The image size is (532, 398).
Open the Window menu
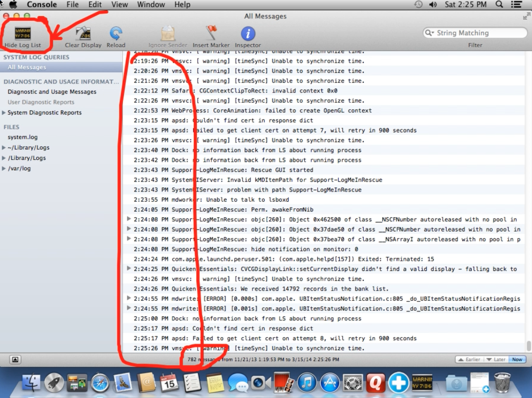[151, 4]
